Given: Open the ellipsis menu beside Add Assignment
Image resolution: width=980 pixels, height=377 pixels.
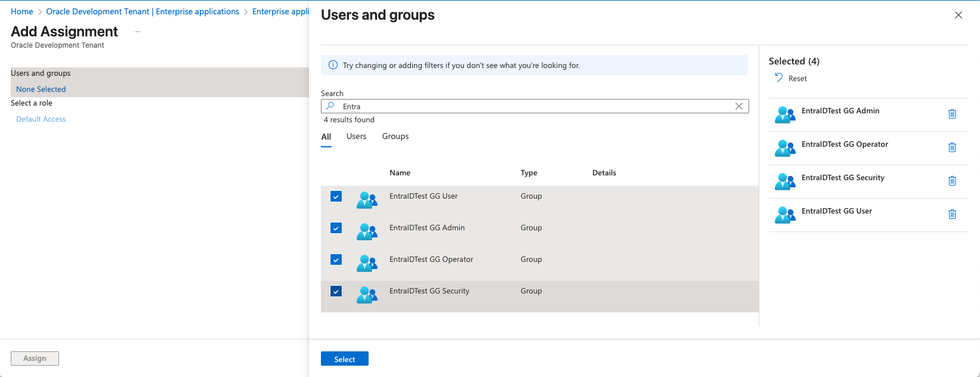Looking at the screenshot, I should point(137,32).
